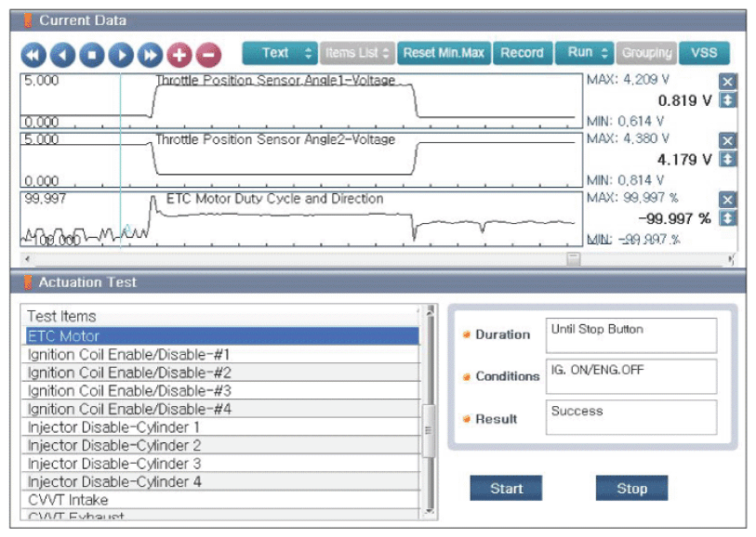Viewport: 756px width, 537px height.
Task: Click the fast rewind playback button
Action: point(33,55)
